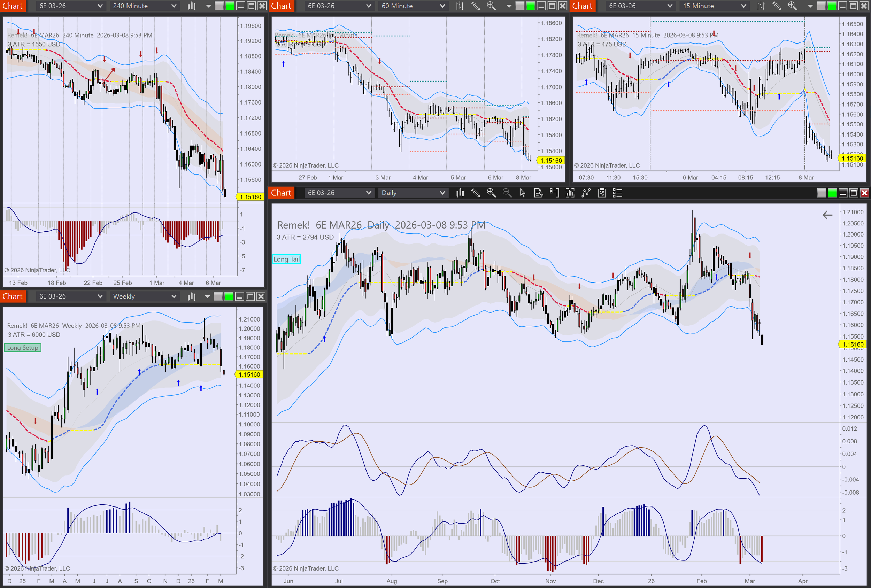
Task: Click the Long Setup label on Weekly chart
Action: [23, 348]
